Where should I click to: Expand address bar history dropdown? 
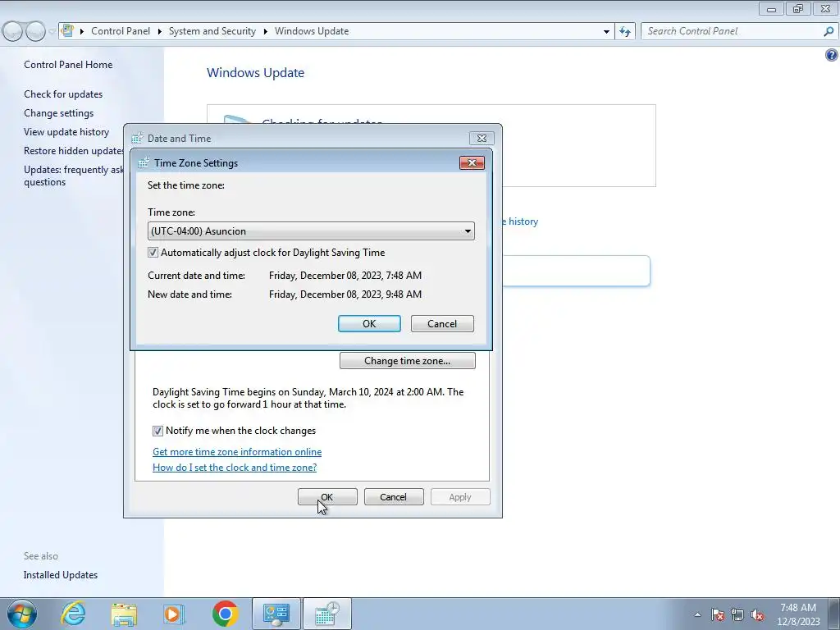[606, 32]
